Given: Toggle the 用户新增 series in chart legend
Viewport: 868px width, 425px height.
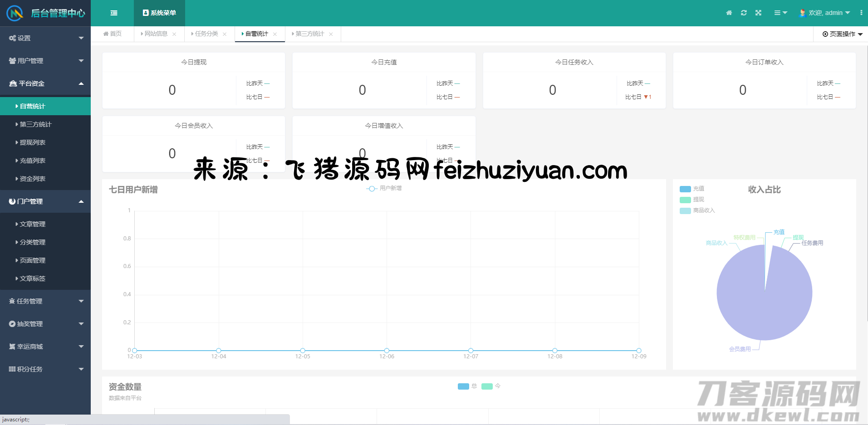Looking at the screenshot, I should coord(384,188).
